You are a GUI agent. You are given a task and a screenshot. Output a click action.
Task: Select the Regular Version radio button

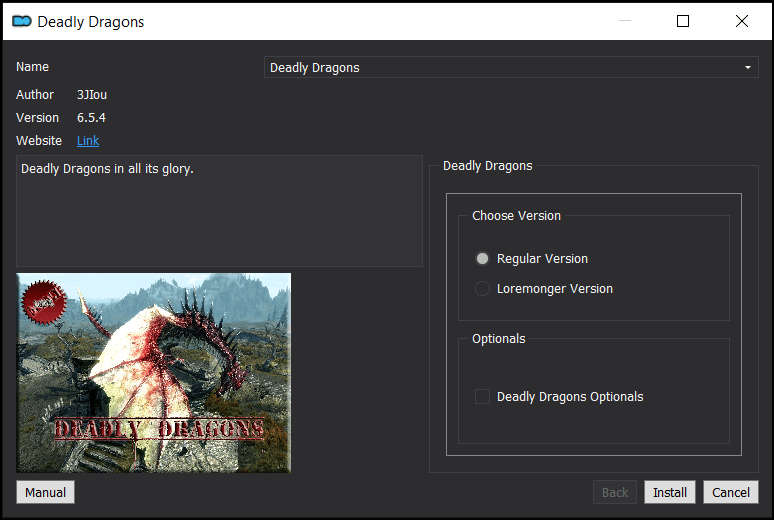tap(483, 259)
